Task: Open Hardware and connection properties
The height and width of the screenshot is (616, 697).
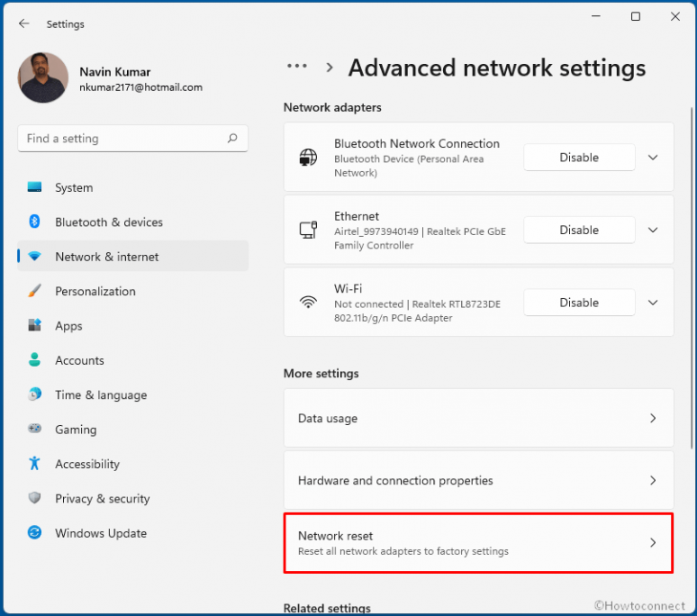Action: pyautogui.click(x=478, y=480)
